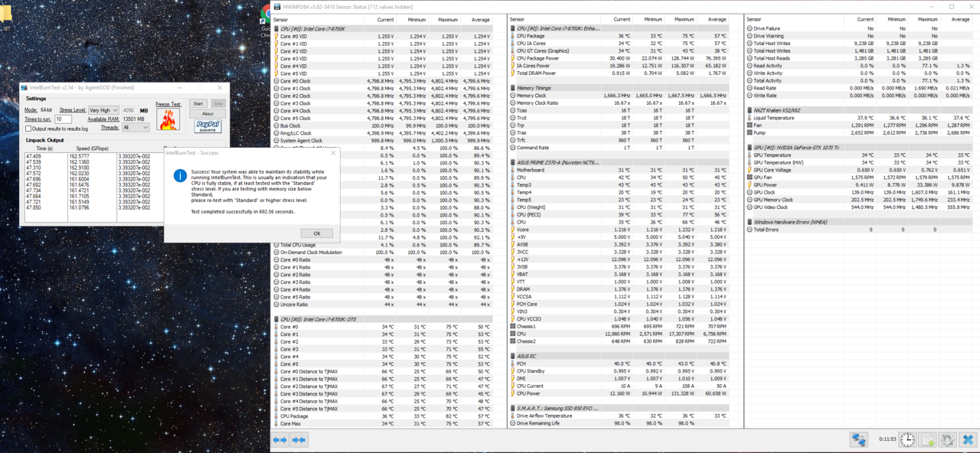Screen dimensions: 980x453
Task: Click the blue X close sensors icon
Action: [968, 440]
